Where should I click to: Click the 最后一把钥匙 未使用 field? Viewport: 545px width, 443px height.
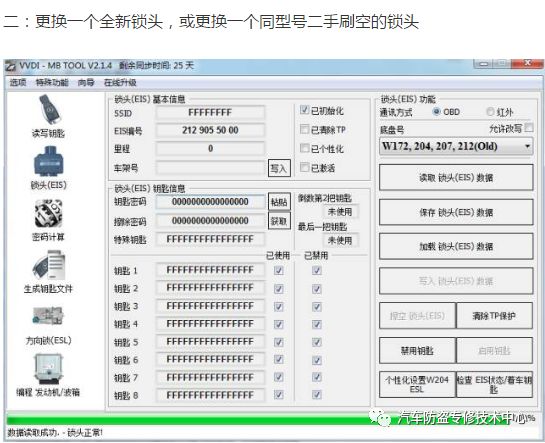coord(340,240)
